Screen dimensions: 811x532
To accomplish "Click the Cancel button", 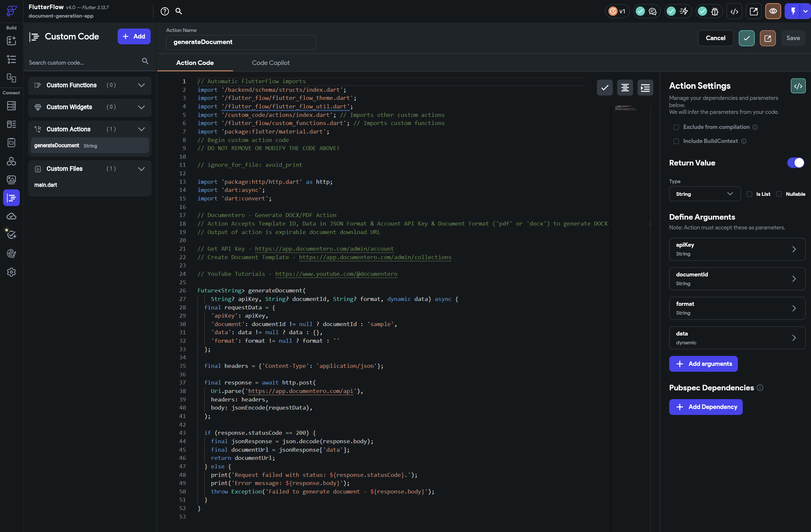I will coord(715,38).
